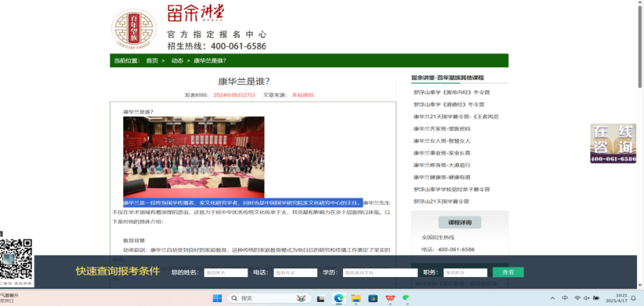Open 罗浮山21天国学夏令营 course link
The height and width of the screenshot is (306, 644).
pyautogui.click(x=441, y=202)
